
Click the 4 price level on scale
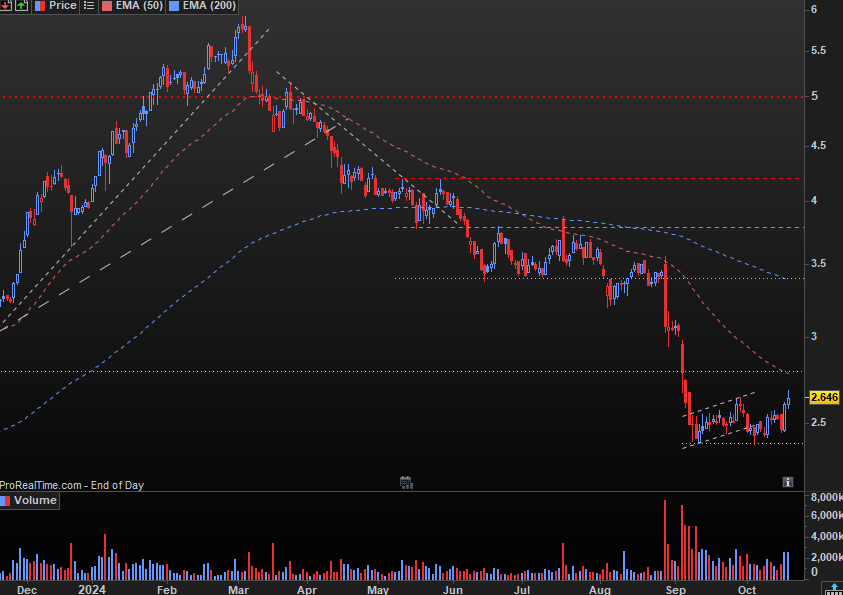814,200
